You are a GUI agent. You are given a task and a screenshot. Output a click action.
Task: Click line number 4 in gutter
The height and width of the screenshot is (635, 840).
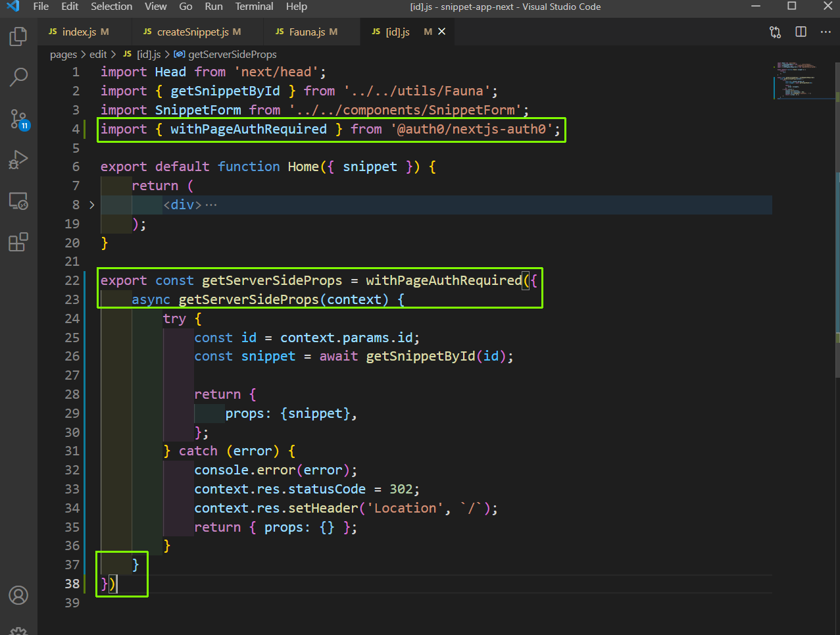(76, 129)
